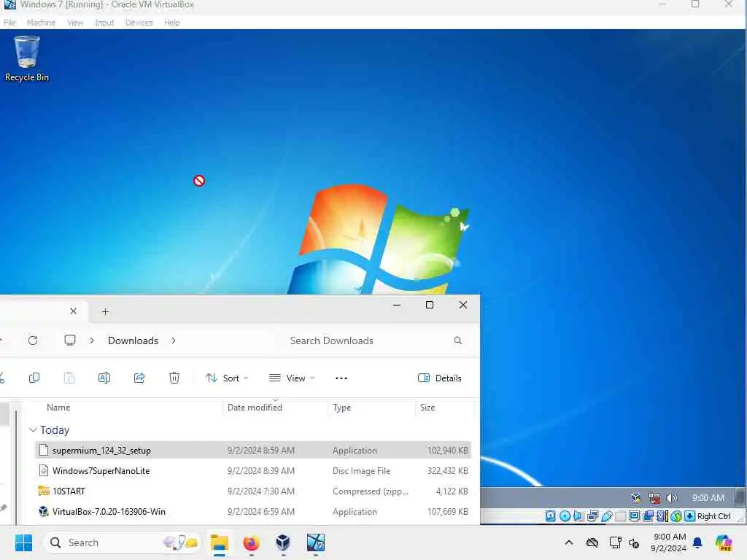Image resolution: width=747 pixels, height=560 pixels.
Task: Click the VirtualBox USB indicator
Action: pyautogui.click(x=606, y=516)
